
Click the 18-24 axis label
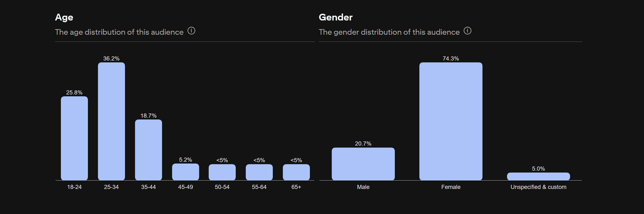pyautogui.click(x=74, y=187)
